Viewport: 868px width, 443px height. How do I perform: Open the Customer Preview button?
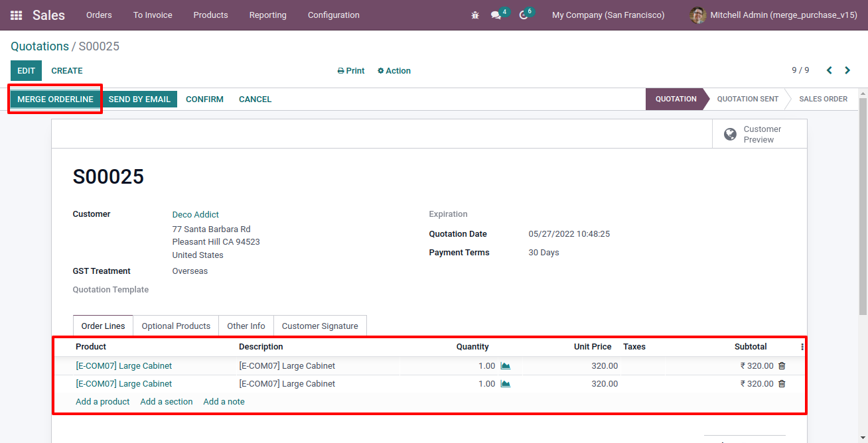pos(760,134)
